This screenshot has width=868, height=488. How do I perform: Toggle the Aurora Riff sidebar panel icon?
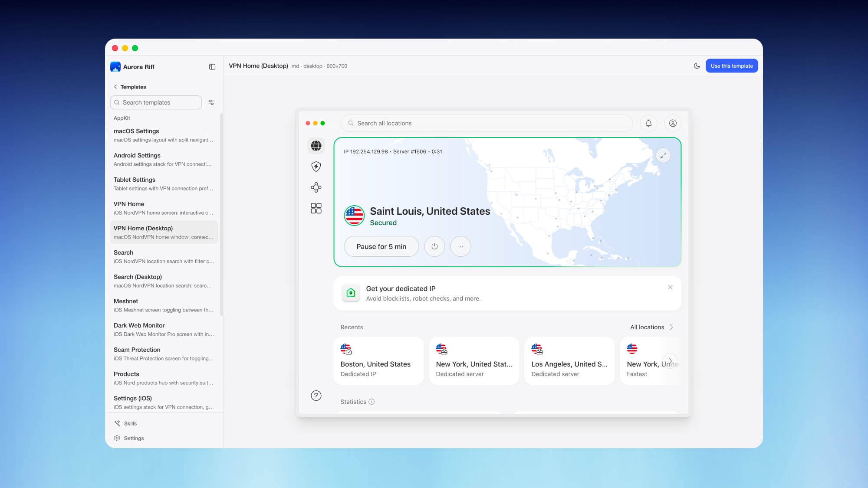212,67
